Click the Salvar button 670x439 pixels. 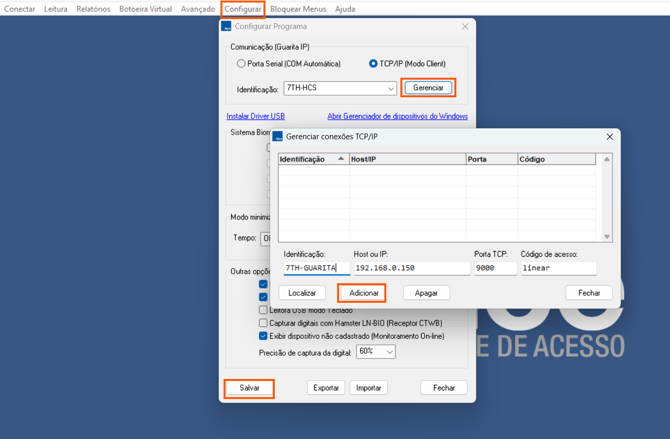pos(249,388)
